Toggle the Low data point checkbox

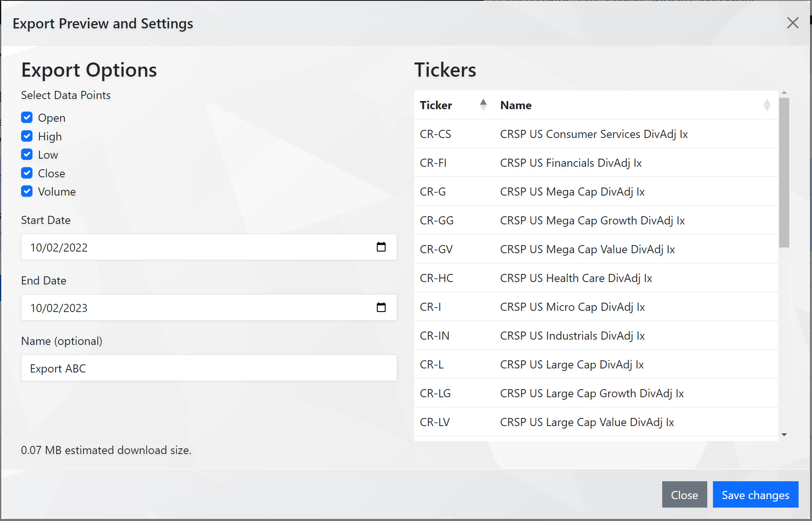[27, 155]
